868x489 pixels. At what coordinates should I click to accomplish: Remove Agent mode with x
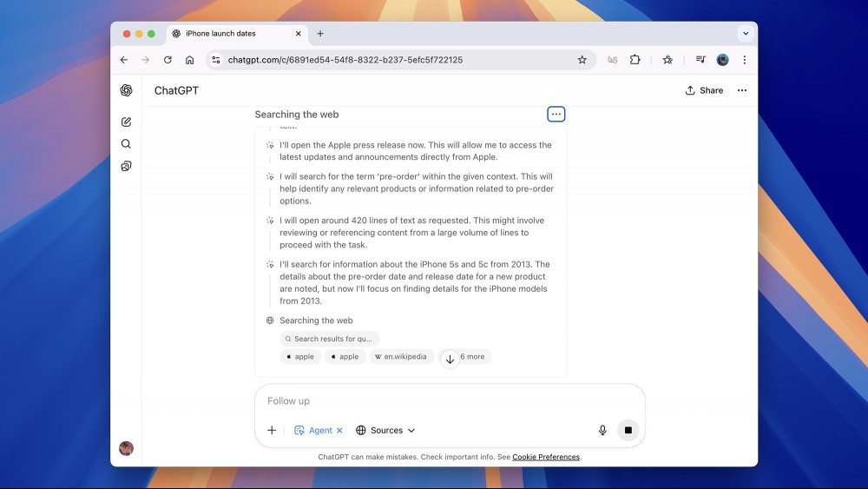coord(340,430)
